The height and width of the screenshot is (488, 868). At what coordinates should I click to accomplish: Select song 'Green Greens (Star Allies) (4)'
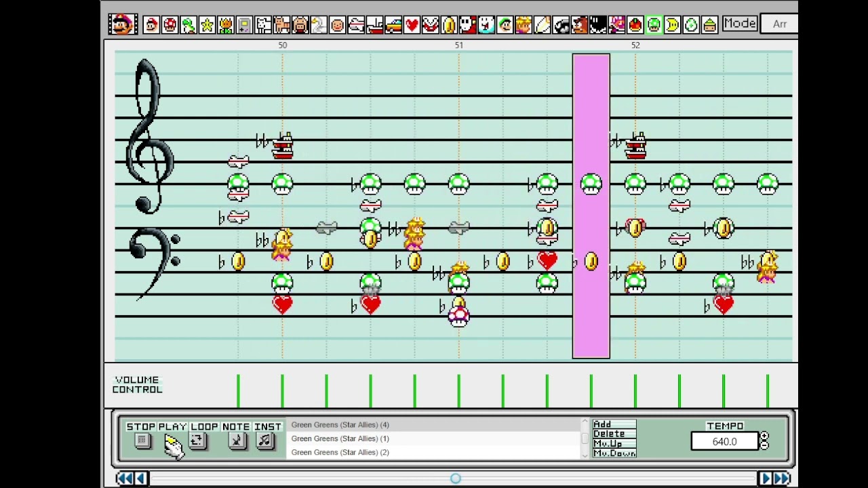click(x=434, y=425)
